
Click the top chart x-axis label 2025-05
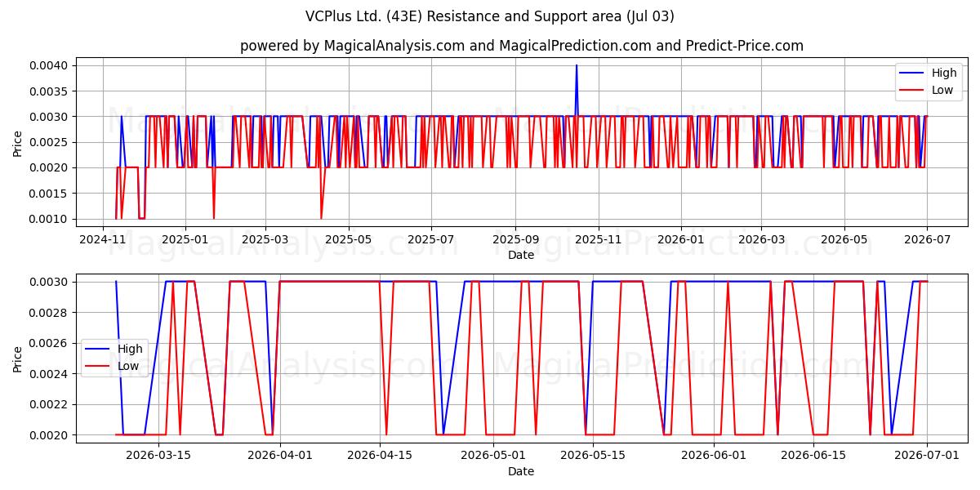[349, 239]
